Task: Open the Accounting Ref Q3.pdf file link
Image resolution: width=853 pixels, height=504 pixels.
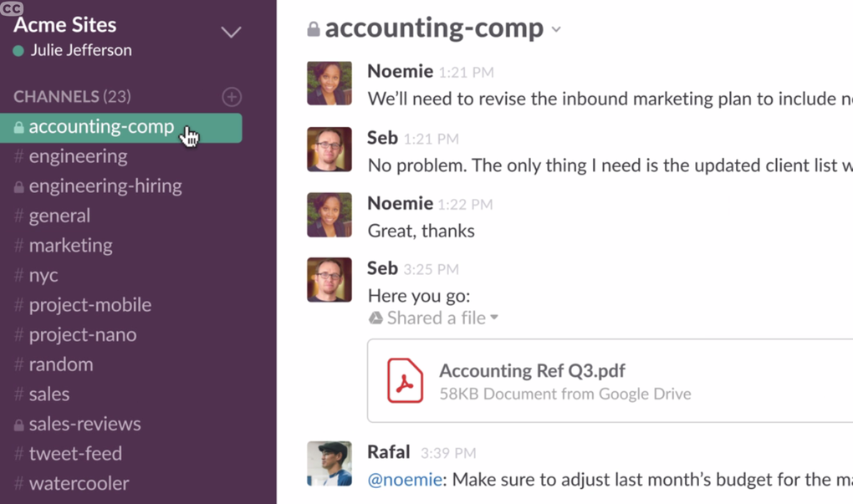Action: pyautogui.click(x=532, y=371)
